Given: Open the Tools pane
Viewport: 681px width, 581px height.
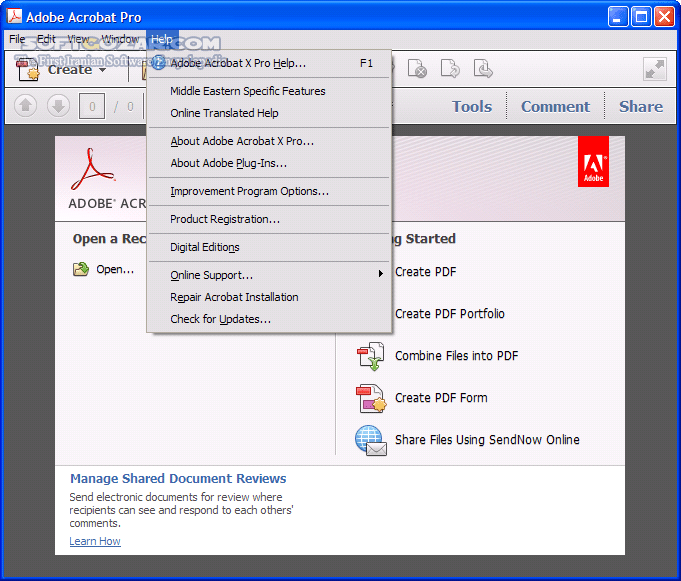Looking at the screenshot, I should pyautogui.click(x=472, y=106).
